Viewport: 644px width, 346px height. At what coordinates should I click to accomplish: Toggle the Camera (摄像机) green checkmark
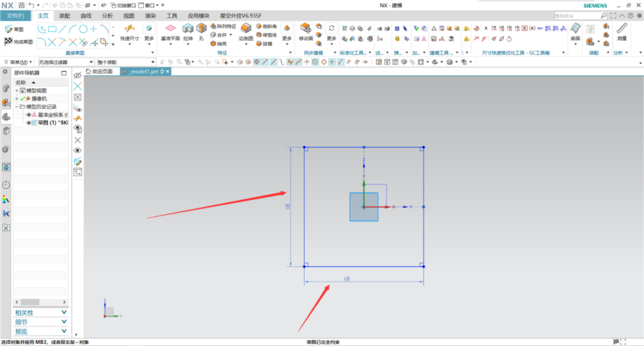tap(23, 99)
